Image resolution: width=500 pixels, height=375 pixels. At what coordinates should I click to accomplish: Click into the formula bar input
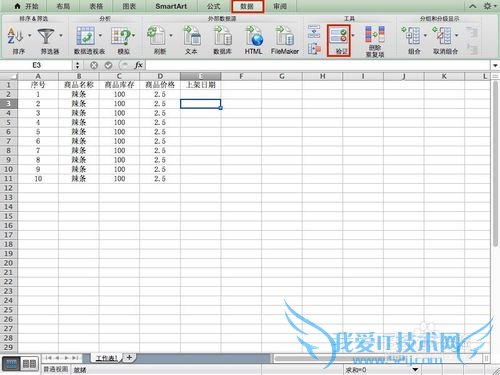pos(317,65)
